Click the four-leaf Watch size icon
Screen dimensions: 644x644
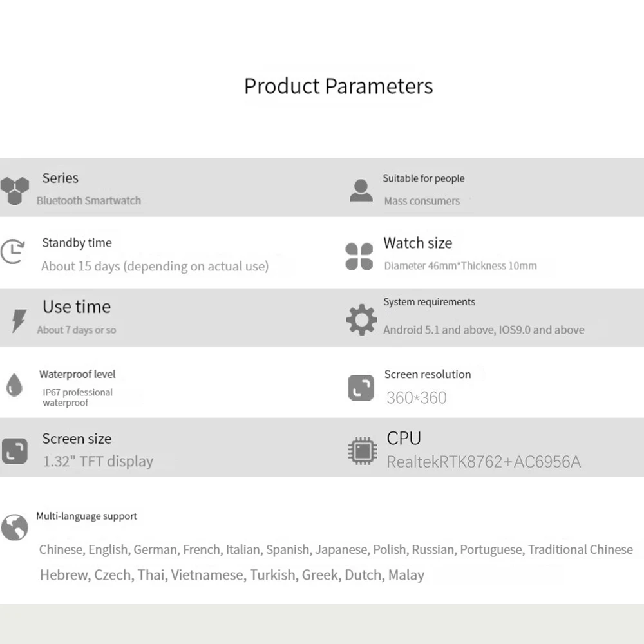[x=359, y=256]
